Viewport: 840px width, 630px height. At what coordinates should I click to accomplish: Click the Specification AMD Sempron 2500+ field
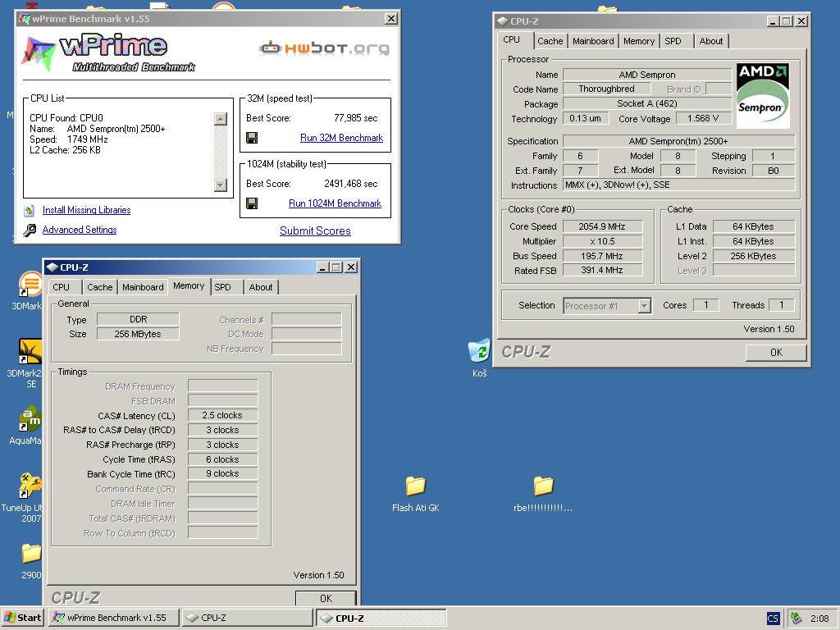[x=678, y=141]
